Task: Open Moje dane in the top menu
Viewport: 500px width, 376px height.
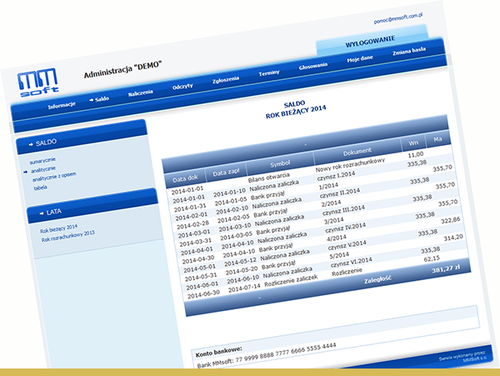Action: click(x=360, y=59)
